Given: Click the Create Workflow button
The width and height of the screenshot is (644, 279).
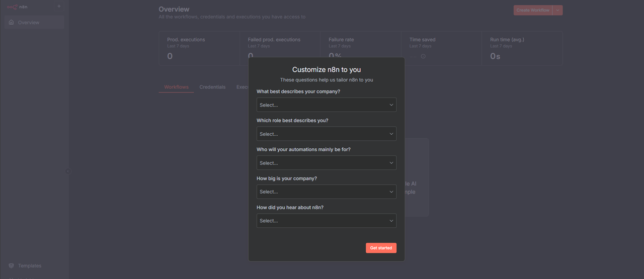Looking at the screenshot, I should pyautogui.click(x=532, y=10).
